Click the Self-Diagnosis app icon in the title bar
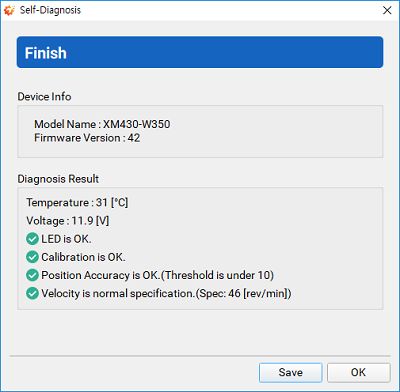The image size is (400, 392). pyautogui.click(x=9, y=10)
